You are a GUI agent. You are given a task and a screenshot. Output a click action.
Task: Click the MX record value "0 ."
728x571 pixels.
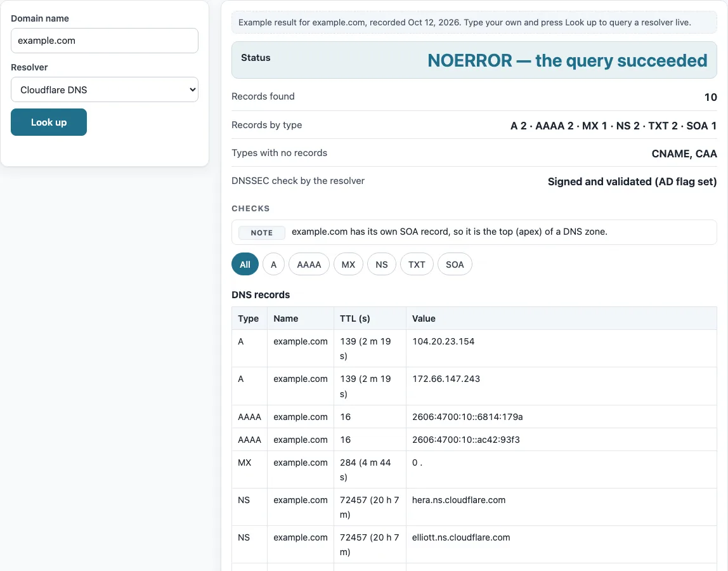click(417, 463)
